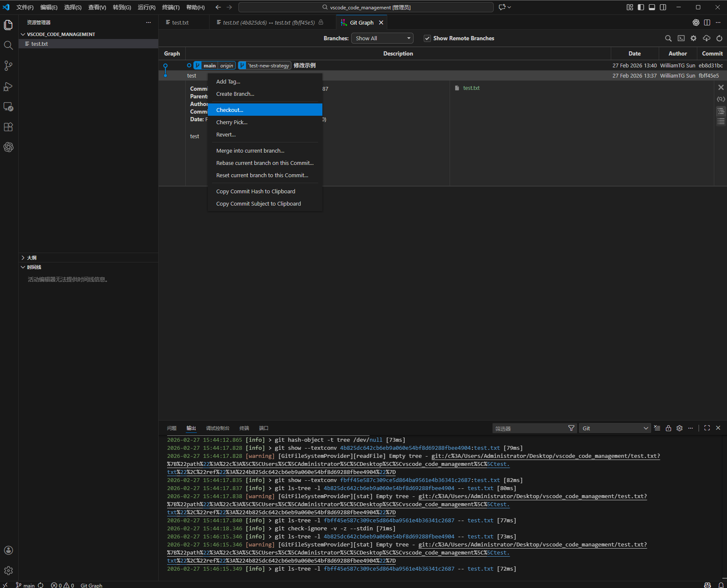
Task: Click the main branch label in graph
Action: coord(210,66)
